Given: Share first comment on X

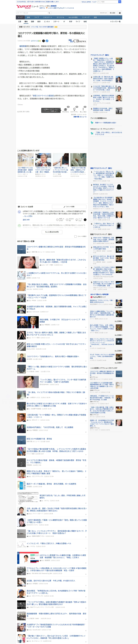Looking at the screenshot, I should (85, 219).
